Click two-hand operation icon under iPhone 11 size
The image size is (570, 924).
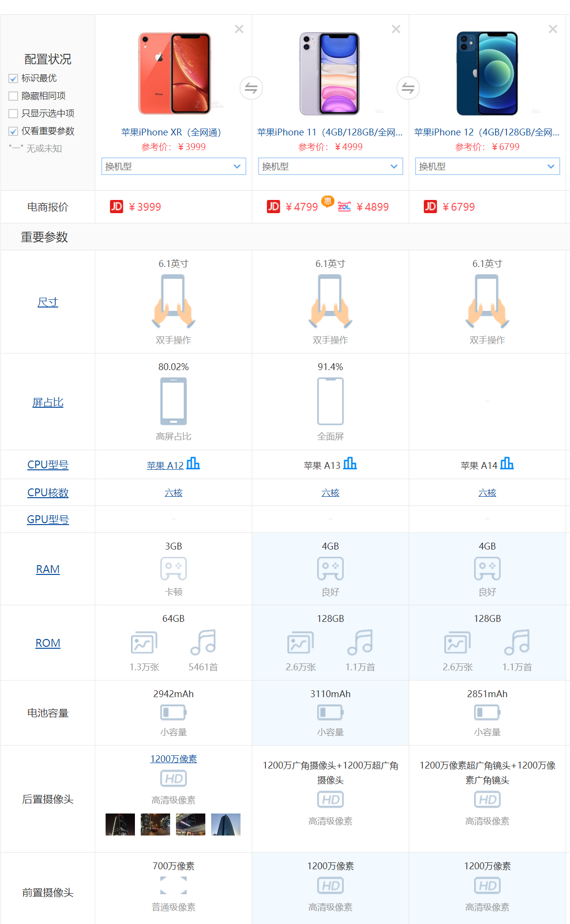point(330,301)
